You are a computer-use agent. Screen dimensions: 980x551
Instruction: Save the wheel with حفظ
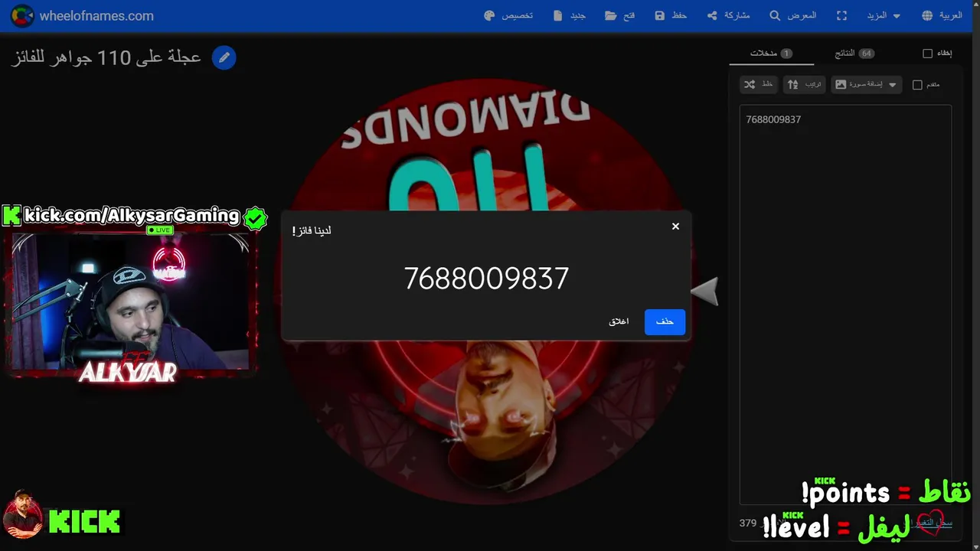(x=671, y=15)
